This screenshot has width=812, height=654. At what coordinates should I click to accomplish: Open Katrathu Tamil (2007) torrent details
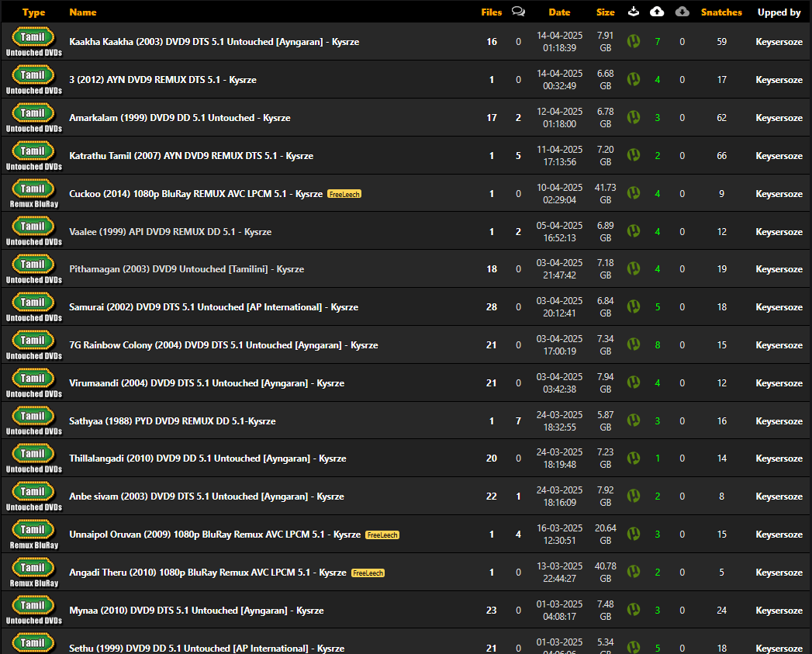(191, 156)
